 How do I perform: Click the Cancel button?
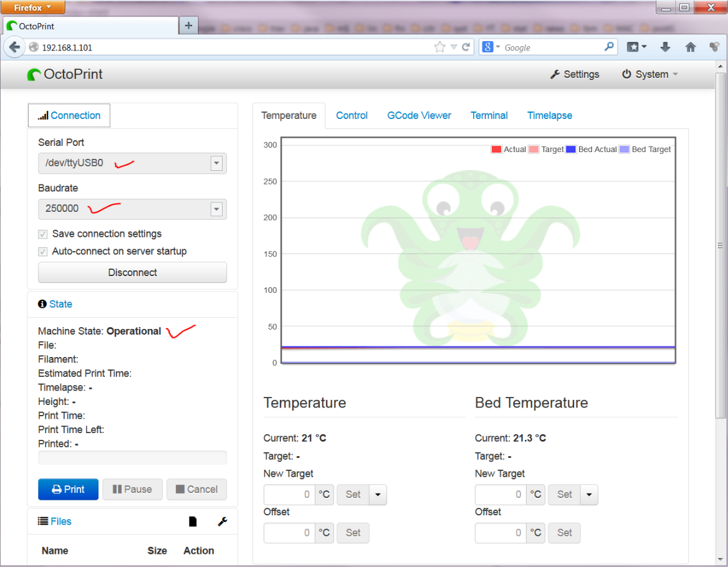click(197, 489)
